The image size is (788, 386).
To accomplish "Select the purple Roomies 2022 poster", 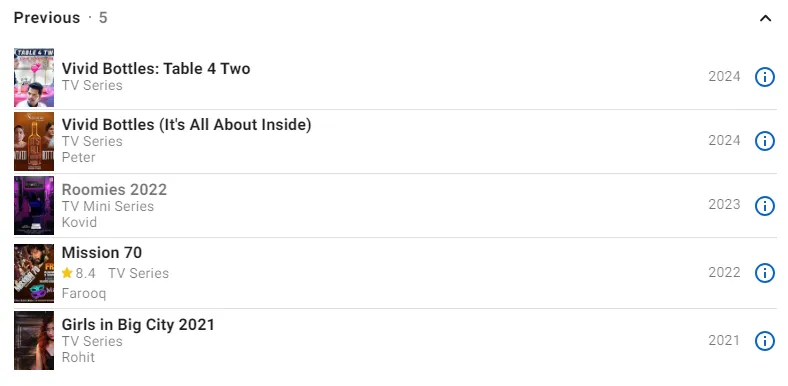I will (x=34, y=206).
